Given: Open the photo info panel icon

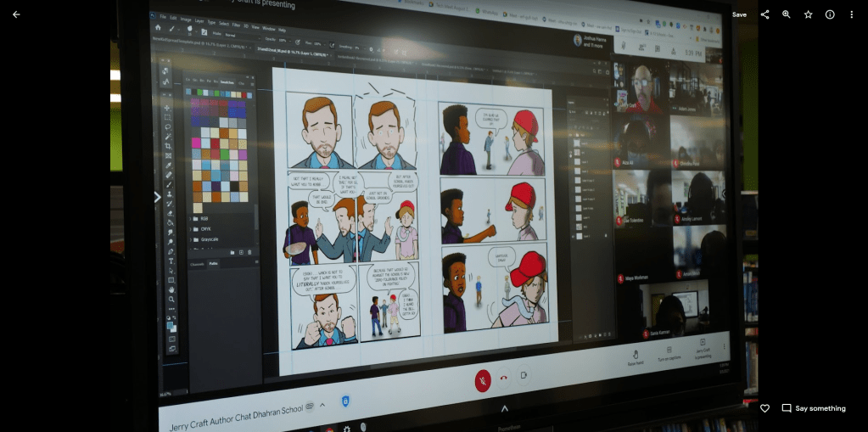Looking at the screenshot, I should point(830,14).
